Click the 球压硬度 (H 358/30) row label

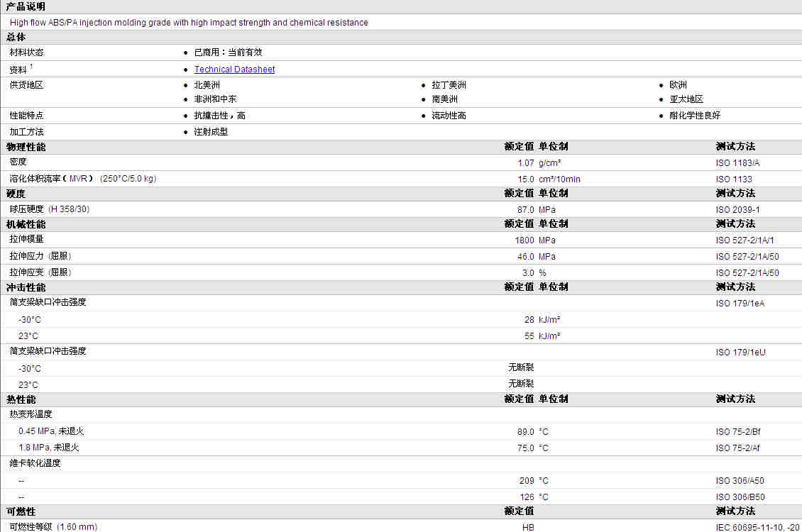[x=49, y=209]
